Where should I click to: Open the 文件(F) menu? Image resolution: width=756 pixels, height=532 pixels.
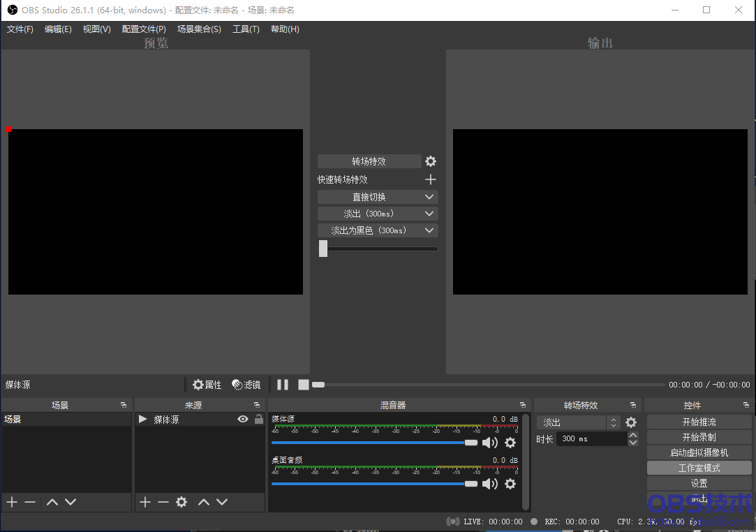tap(20, 29)
